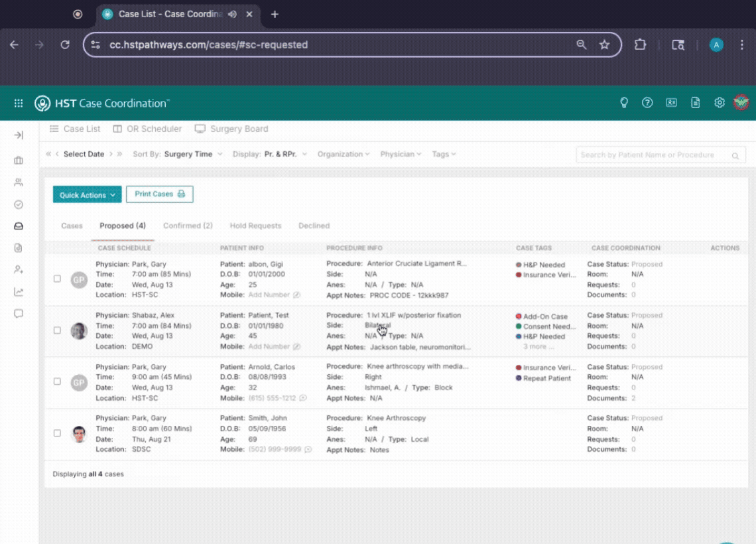Open the Sort By Surgery Time dropdown
Screen dimensions: 756x544
(192, 154)
